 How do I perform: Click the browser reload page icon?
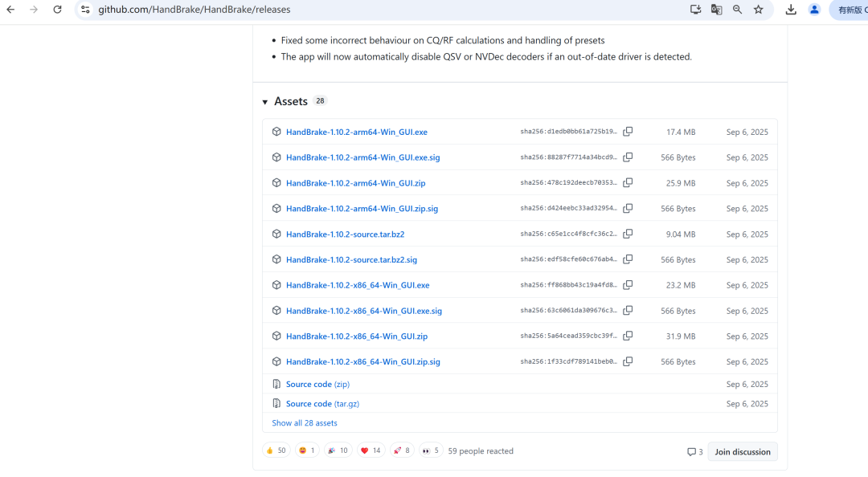point(57,10)
